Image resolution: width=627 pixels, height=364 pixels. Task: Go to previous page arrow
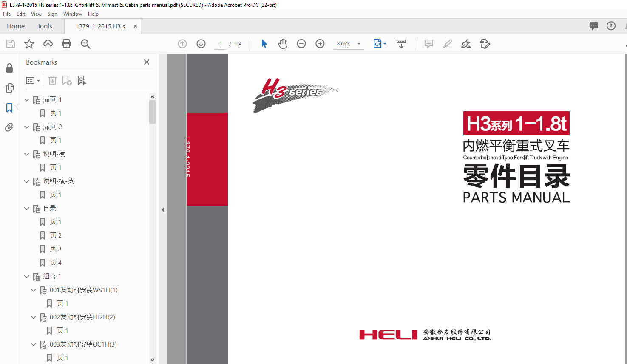click(x=182, y=44)
